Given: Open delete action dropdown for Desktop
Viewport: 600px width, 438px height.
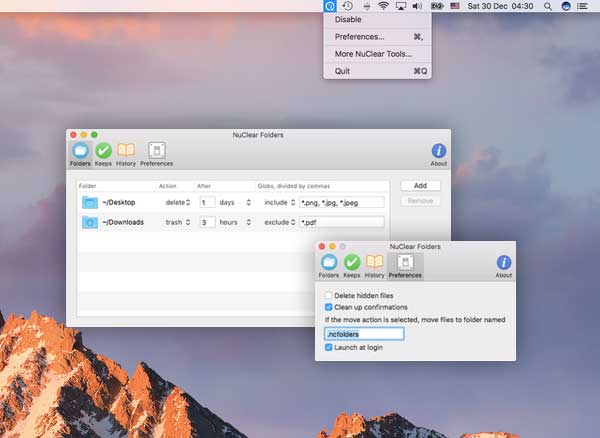Looking at the screenshot, I should (x=178, y=202).
